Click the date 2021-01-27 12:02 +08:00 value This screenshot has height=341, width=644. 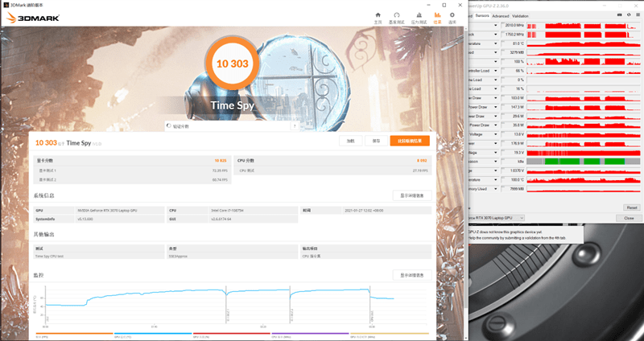365,210
